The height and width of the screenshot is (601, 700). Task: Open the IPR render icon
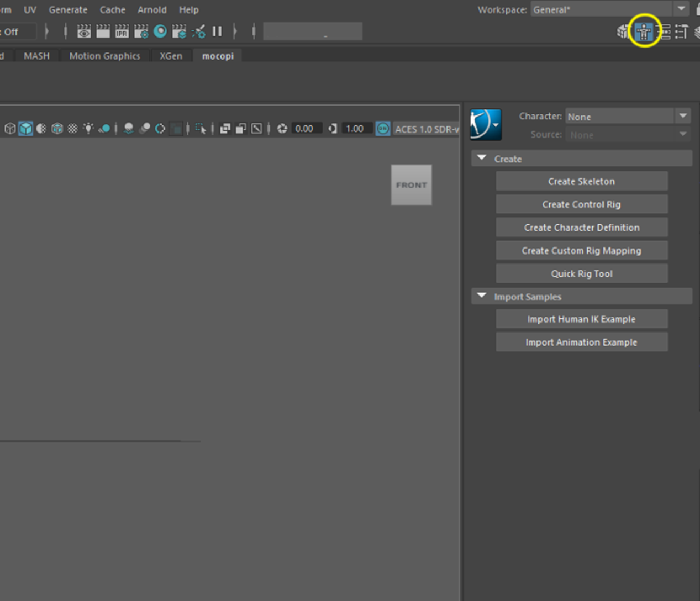coord(122,32)
